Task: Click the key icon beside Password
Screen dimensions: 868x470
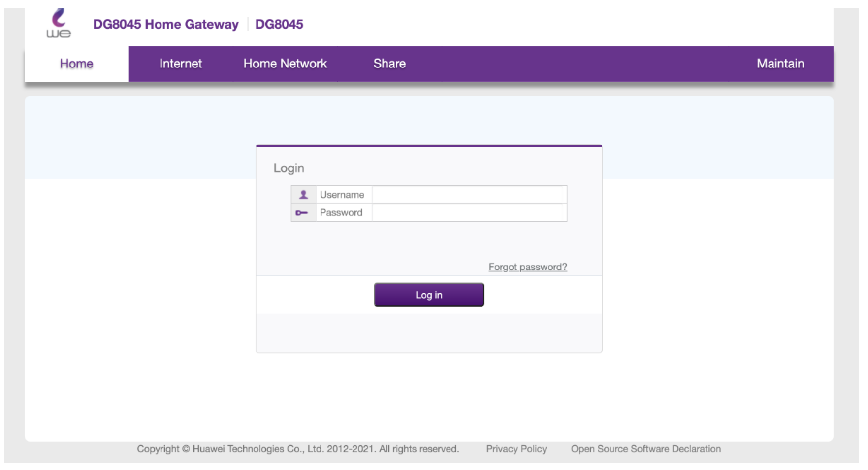Action: [x=302, y=213]
